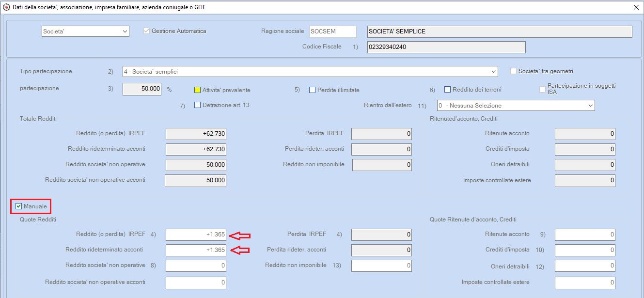Viewport: 644px width, 298px height.
Task: Click the Codice Fiscale label
Action: [322, 47]
